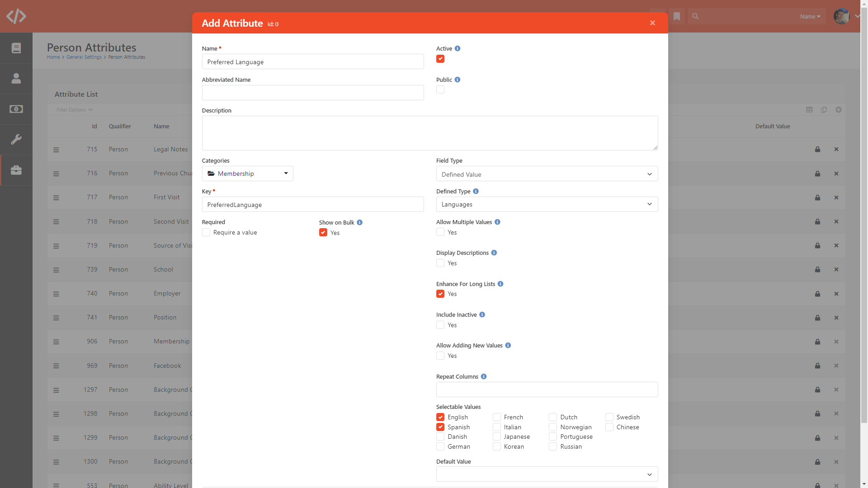Show info for Allow Multiple Values
This screenshot has width=868, height=488.
point(497,222)
